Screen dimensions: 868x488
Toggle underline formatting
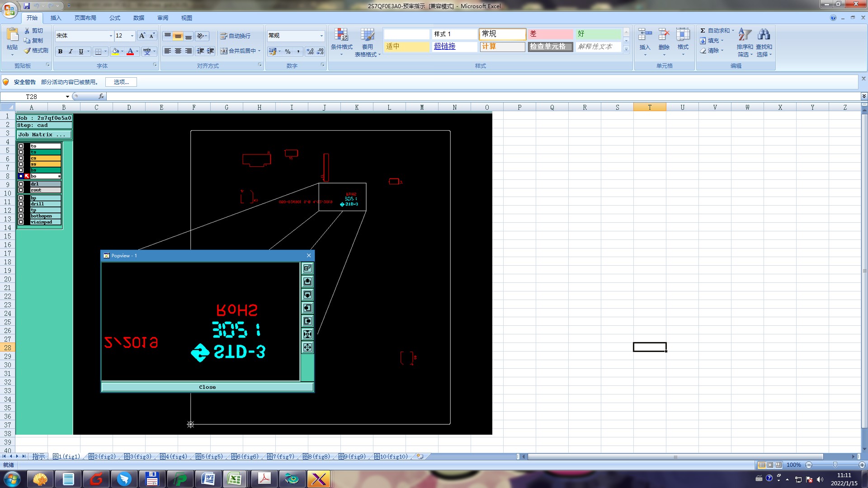(81, 52)
